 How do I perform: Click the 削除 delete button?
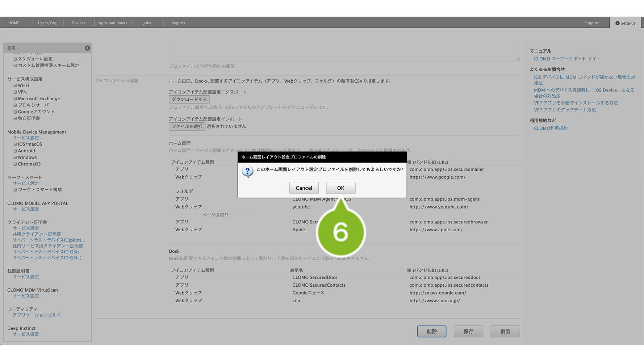[x=431, y=331]
